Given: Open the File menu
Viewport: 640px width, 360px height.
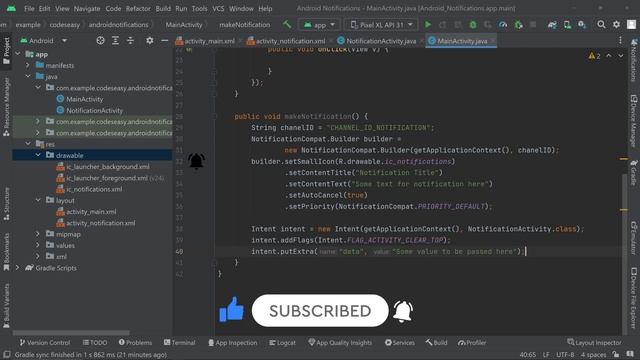Looking at the screenshot, I should point(29,8).
